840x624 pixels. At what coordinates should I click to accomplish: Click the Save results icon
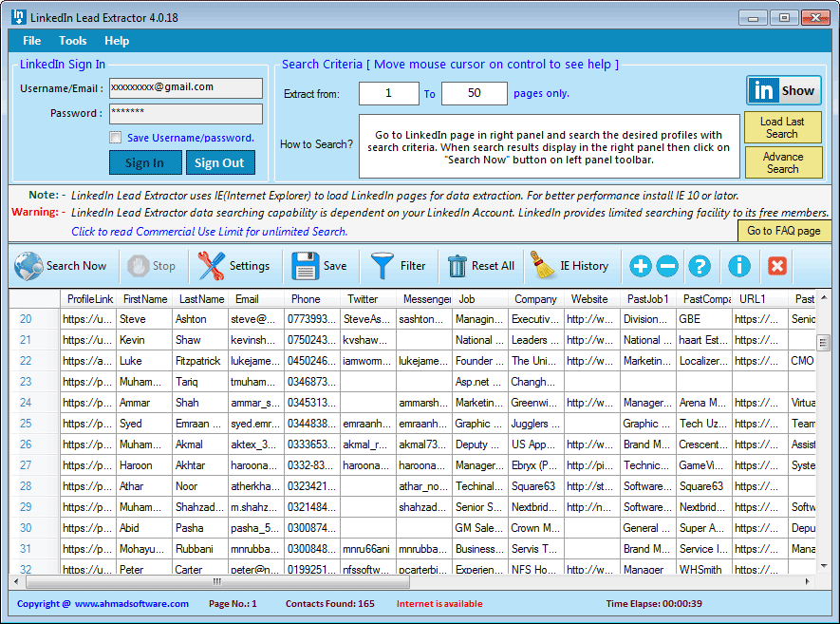pyautogui.click(x=320, y=266)
